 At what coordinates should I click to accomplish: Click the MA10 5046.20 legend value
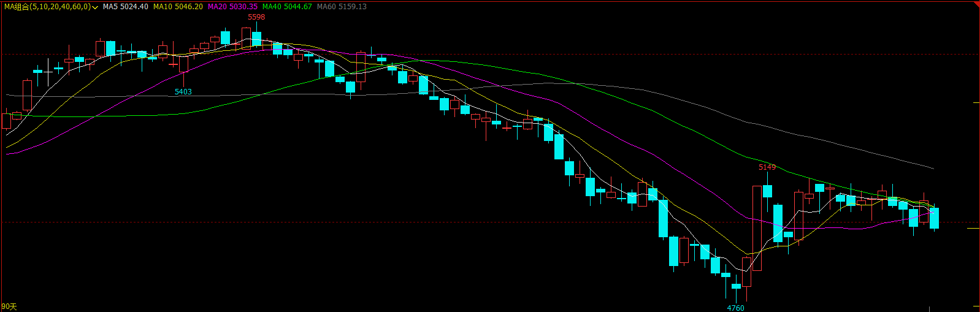178,7
